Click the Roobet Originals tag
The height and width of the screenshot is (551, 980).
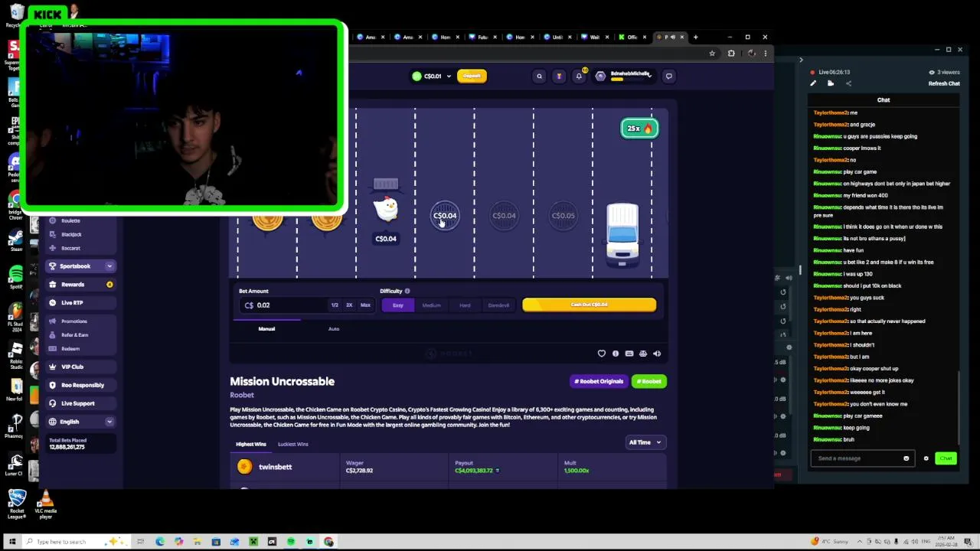coord(599,381)
